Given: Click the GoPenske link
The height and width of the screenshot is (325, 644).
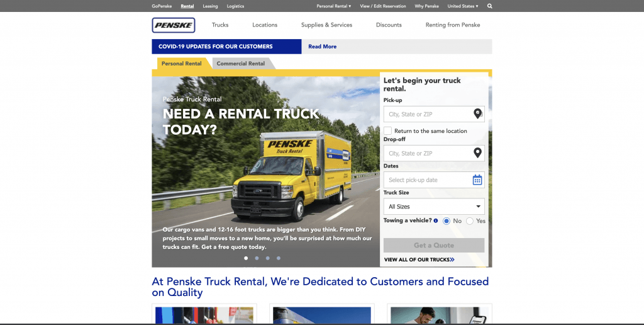Looking at the screenshot, I should click(x=162, y=6).
